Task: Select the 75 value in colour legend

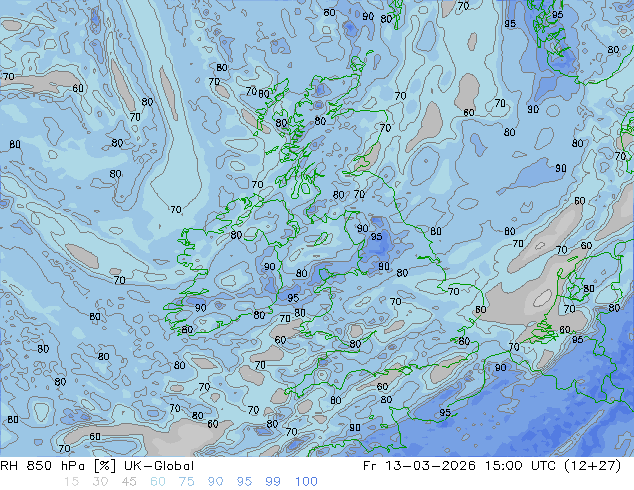Action: [186, 482]
